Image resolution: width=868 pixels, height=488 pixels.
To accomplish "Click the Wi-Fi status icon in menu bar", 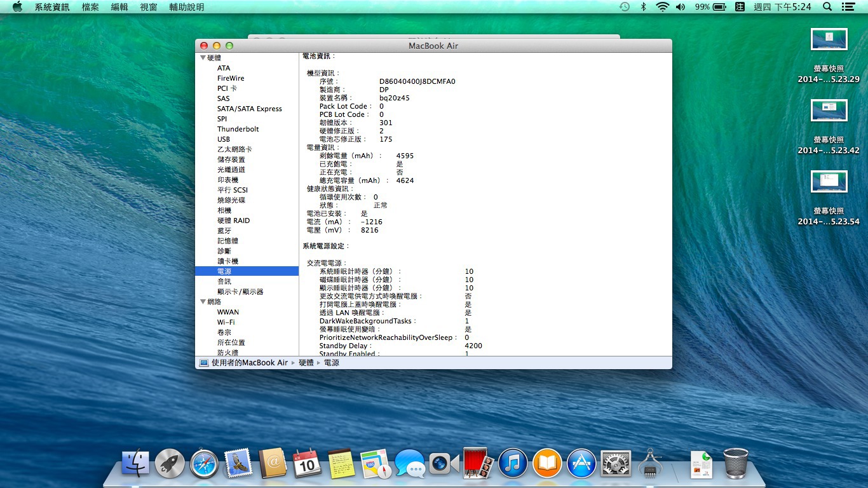I will 663,7.
